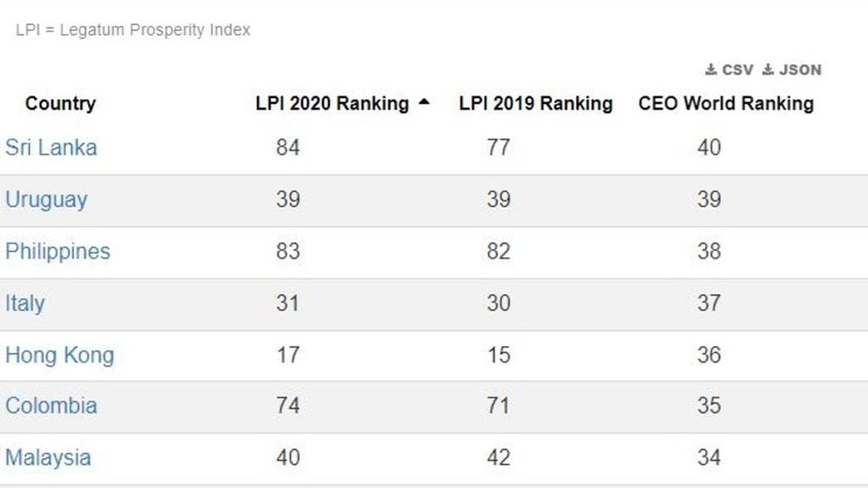
Task: Click the JSON download icon
Action: point(768,69)
